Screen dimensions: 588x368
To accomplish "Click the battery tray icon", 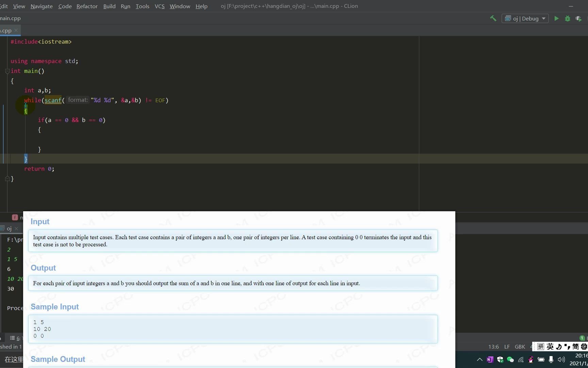I will click(541, 359).
